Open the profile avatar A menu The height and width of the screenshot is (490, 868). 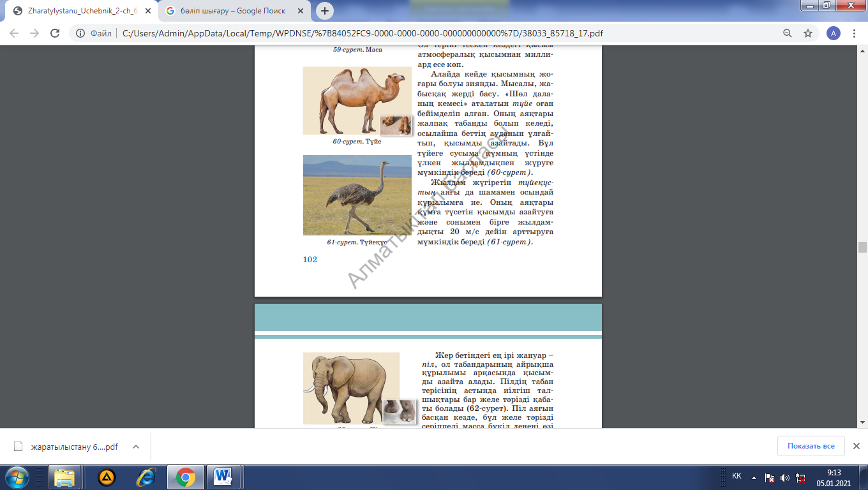coord(833,33)
